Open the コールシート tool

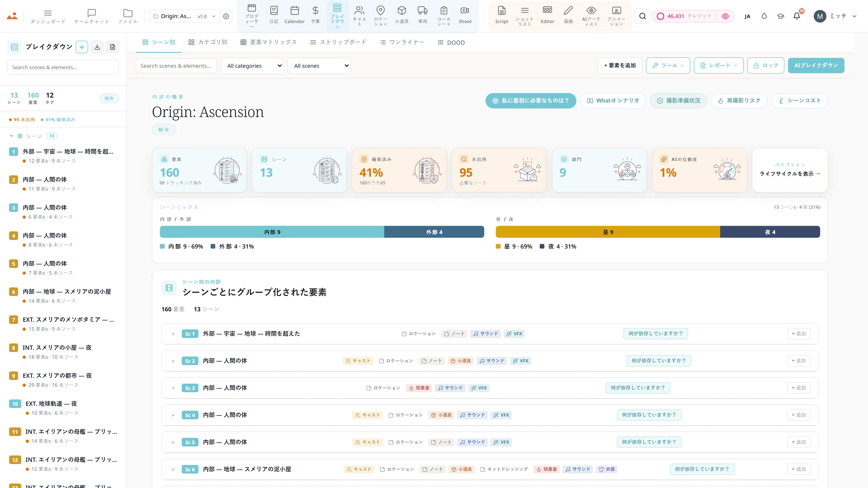(x=444, y=16)
